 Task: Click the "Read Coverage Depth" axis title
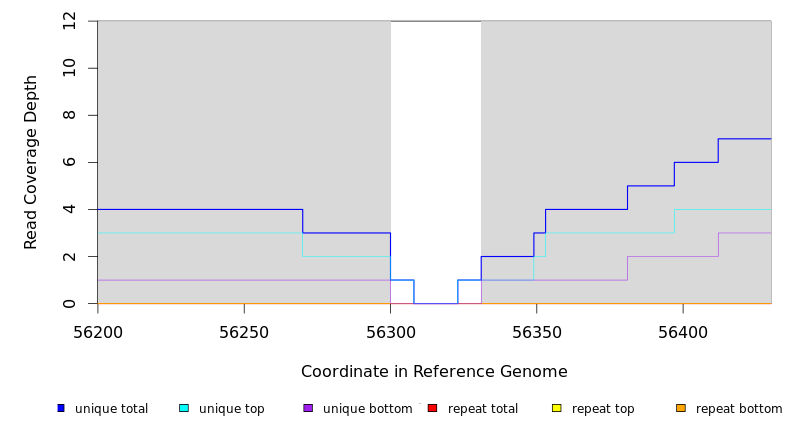[x=32, y=162]
